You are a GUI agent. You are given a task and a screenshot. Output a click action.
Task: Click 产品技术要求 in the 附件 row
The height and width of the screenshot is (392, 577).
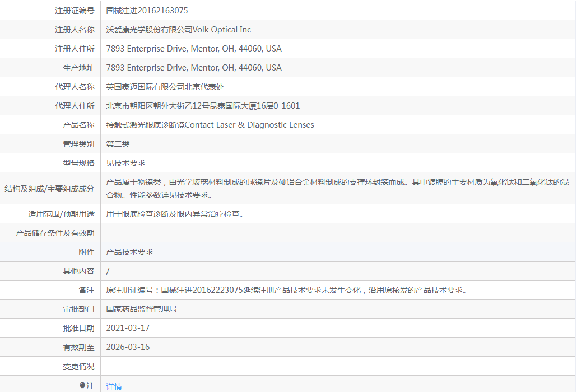click(129, 252)
